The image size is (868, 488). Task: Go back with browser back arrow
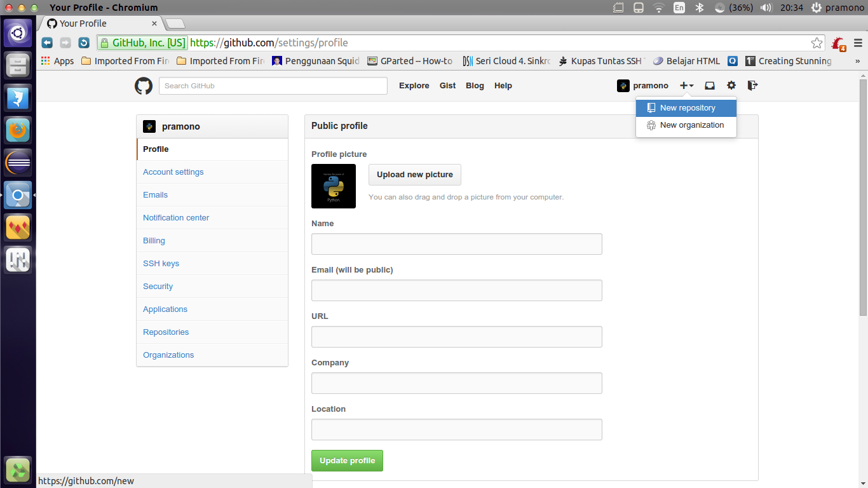click(47, 43)
